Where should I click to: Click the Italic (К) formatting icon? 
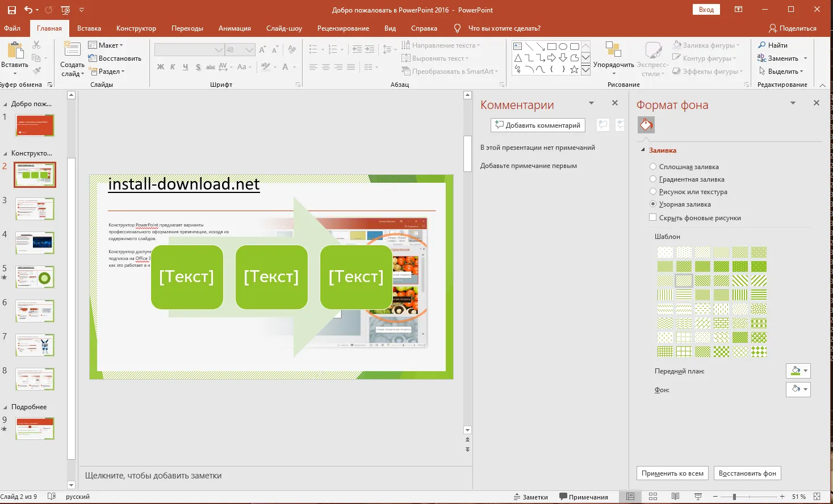point(173,67)
